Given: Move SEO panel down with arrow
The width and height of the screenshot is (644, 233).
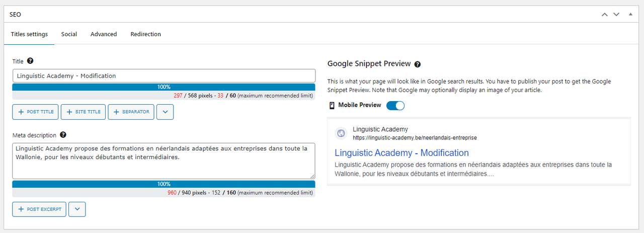Looking at the screenshot, I should pyautogui.click(x=616, y=15).
